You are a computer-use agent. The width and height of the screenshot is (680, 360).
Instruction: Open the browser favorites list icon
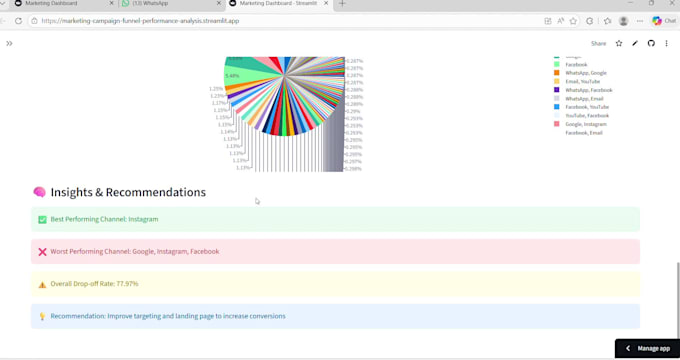(608, 21)
